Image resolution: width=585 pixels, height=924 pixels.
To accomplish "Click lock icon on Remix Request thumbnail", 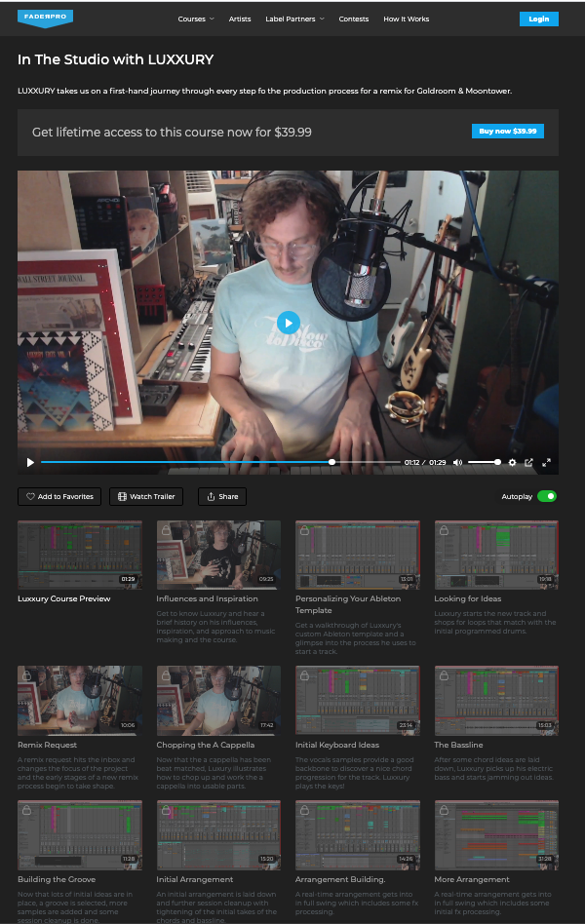I will point(26,675).
